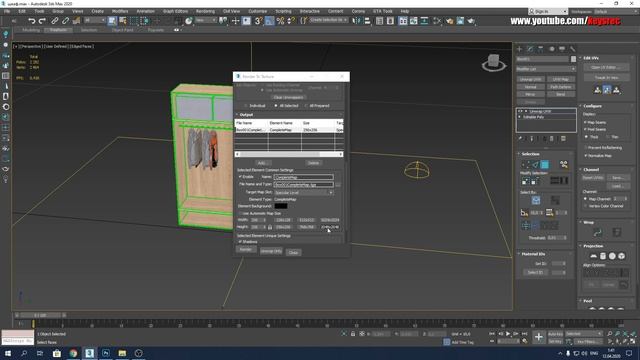Toggle the 3D Snaps icon
This screenshot has height=360, width=640.
coord(258,20)
